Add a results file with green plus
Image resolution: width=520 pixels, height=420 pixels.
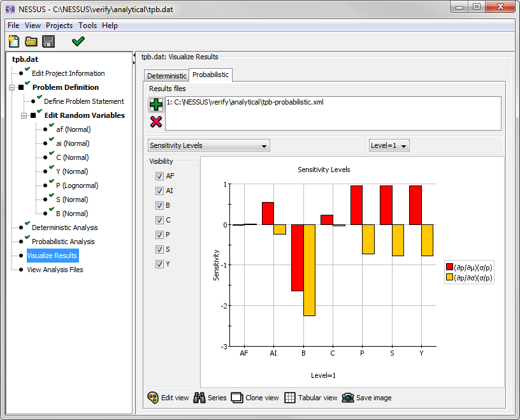156,105
